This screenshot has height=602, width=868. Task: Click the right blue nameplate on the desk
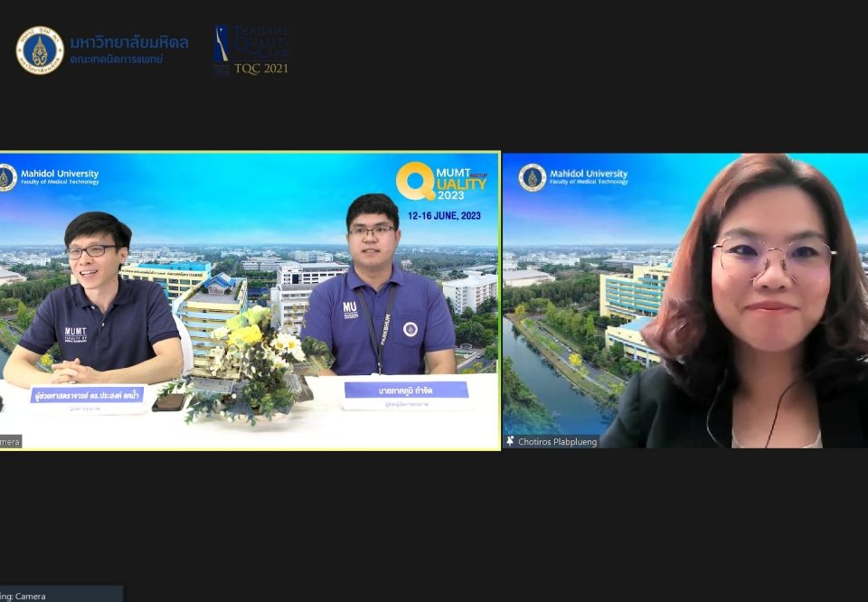tap(406, 391)
